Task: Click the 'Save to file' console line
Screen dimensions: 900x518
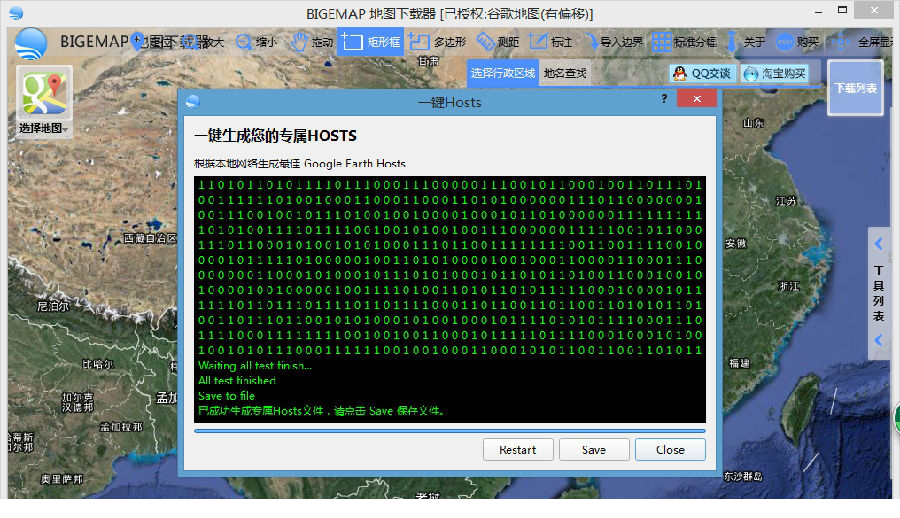Action: point(226,396)
